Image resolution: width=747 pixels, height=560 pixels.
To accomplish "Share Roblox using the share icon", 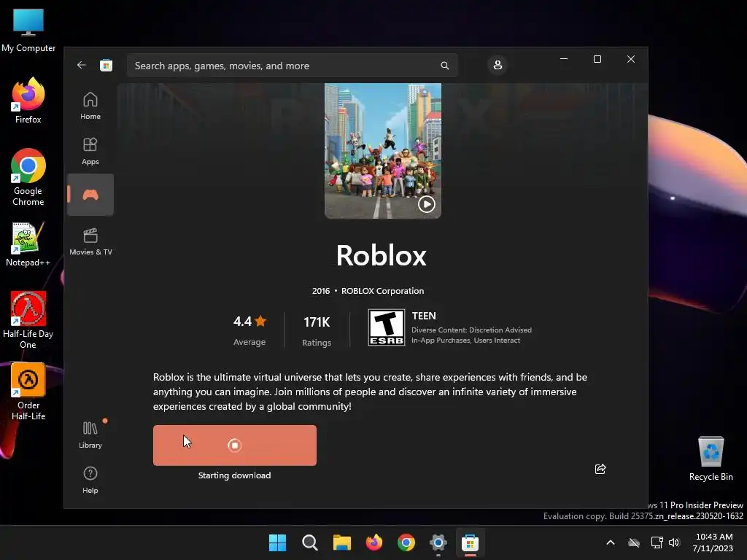I will tap(600, 469).
